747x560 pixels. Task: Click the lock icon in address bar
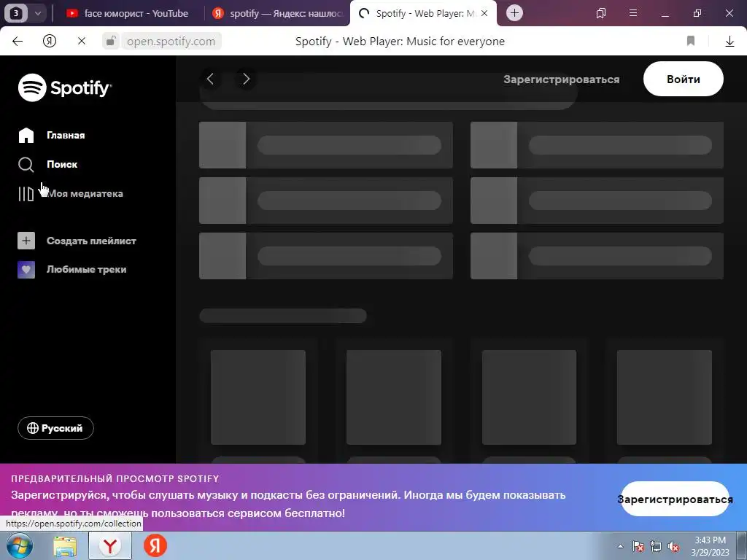(111, 42)
